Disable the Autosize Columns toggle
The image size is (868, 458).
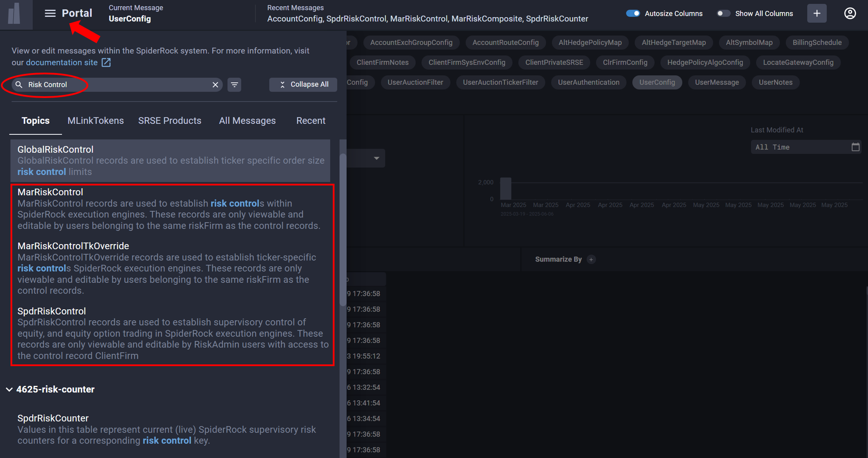tap(633, 14)
